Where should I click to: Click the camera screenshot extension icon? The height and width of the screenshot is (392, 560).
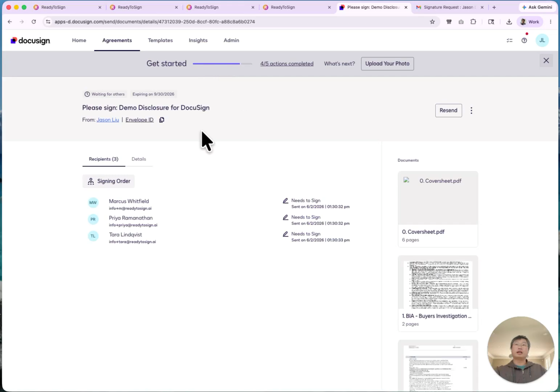pyautogui.click(x=461, y=22)
